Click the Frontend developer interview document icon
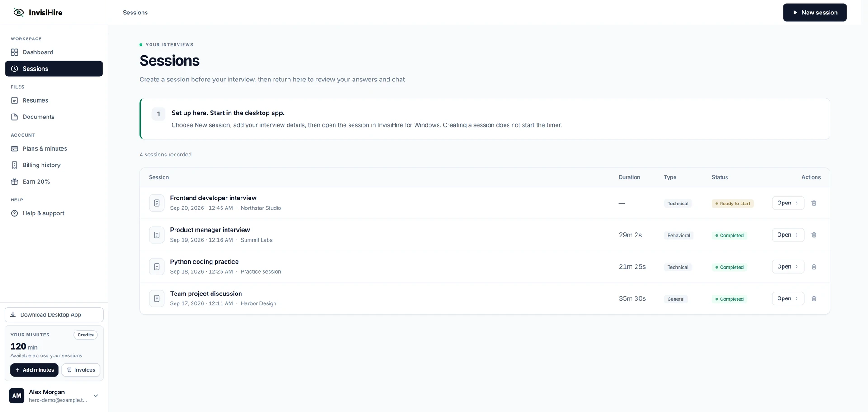Viewport: 868px width, 412px height. [156, 203]
